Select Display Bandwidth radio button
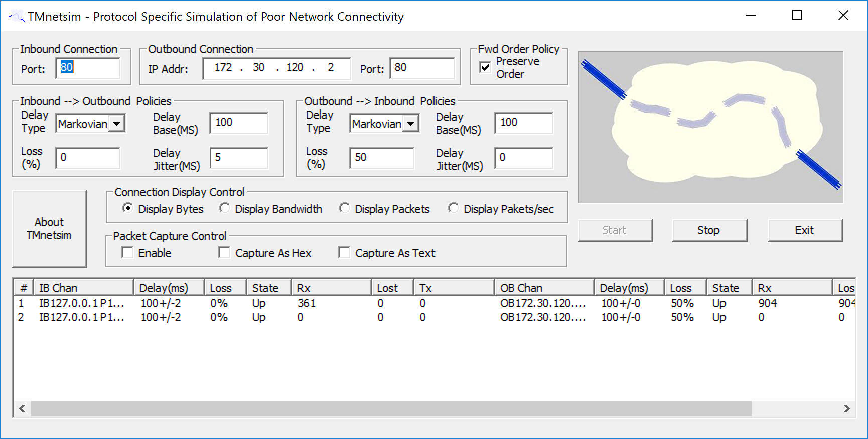Viewport: 868px width, 439px height. 224,208
